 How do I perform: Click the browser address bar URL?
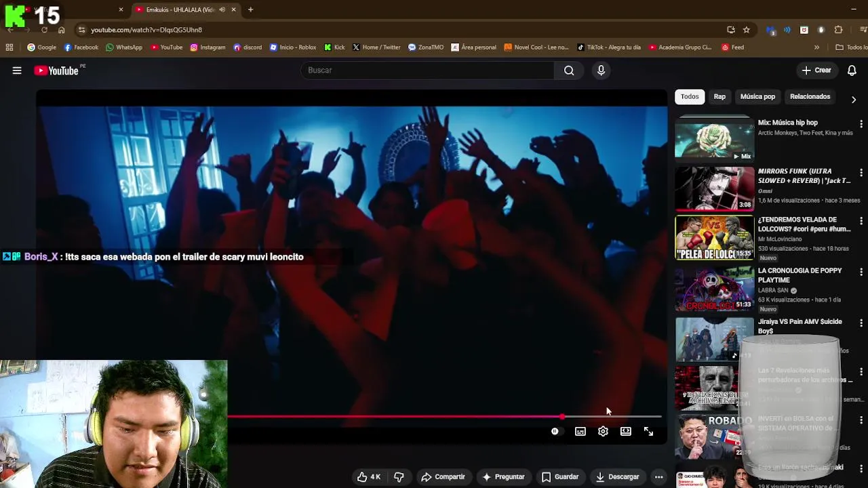(x=146, y=30)
